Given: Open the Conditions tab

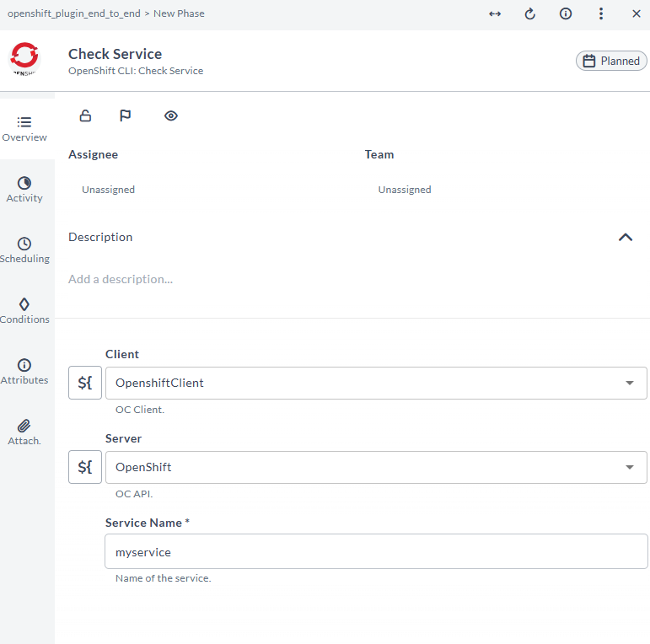Looking at the screenshot, I should 24,311.
